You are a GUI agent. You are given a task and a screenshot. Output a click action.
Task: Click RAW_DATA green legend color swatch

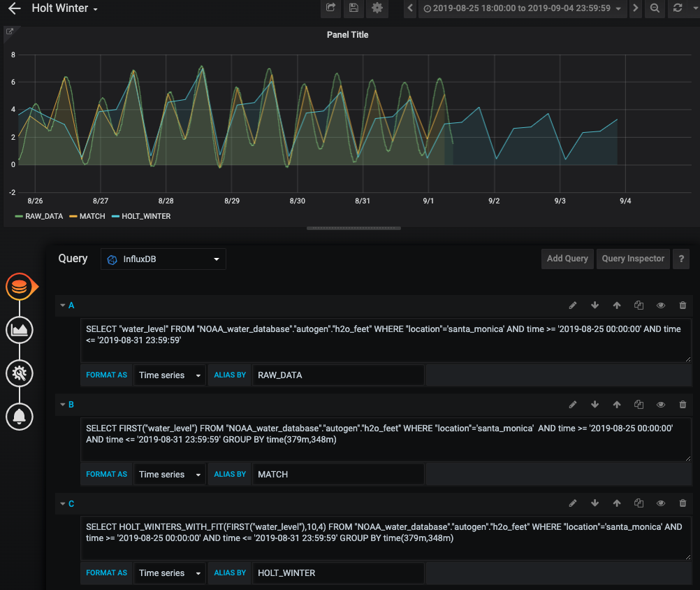[19, 216]
